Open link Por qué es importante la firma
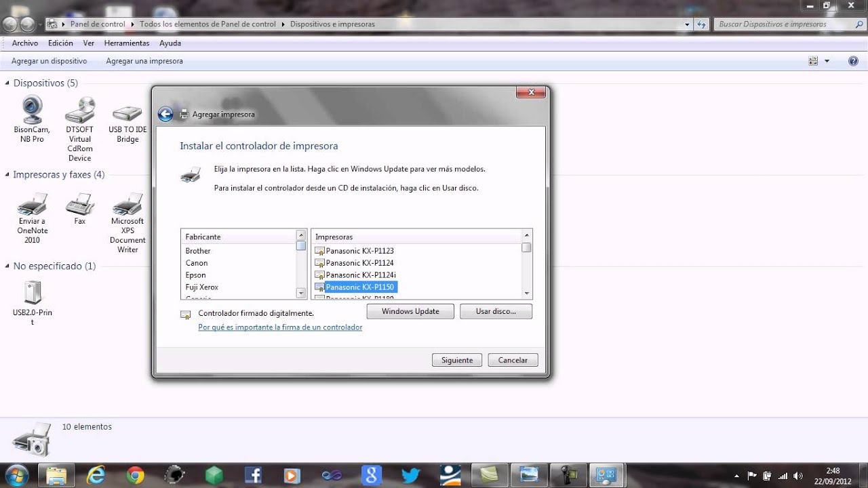Image resolution: width=868 pixels, height=488 pixels. pos(280,327)
